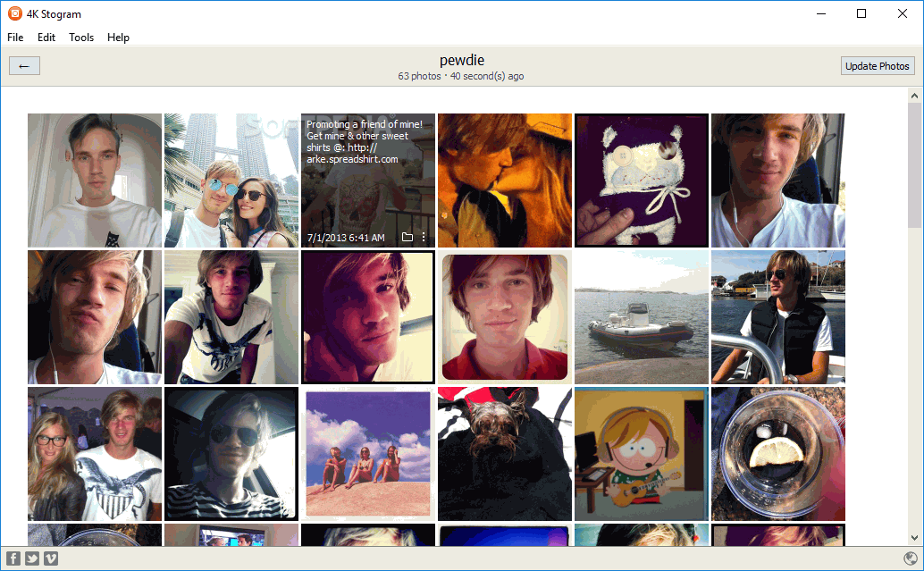Image resolution: width=924 pixels, height=571 pixels.
Task: Open the File menu
Action: (15, 38)
